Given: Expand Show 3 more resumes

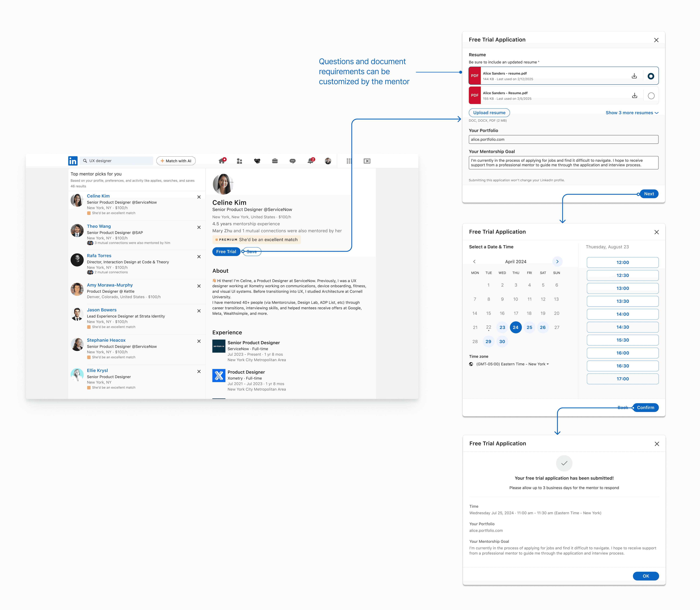Looking at the screenshot, I should 632,113.
